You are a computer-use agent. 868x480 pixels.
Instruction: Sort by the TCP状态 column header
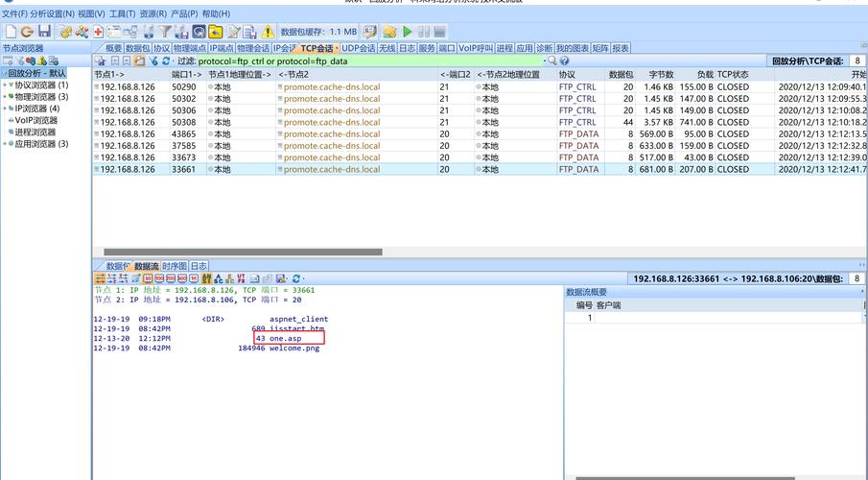point(744,74)
